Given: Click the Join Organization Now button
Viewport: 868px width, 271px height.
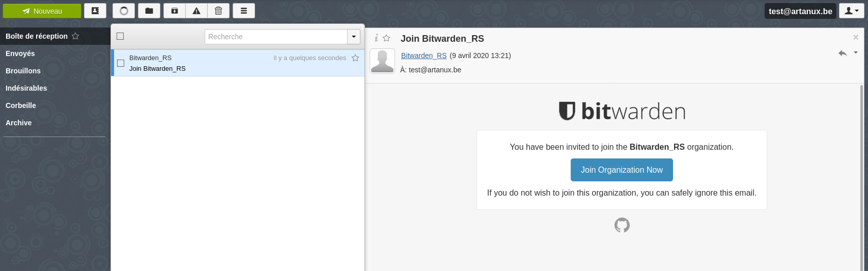Looking at the screenshot, I should (622, 170).
